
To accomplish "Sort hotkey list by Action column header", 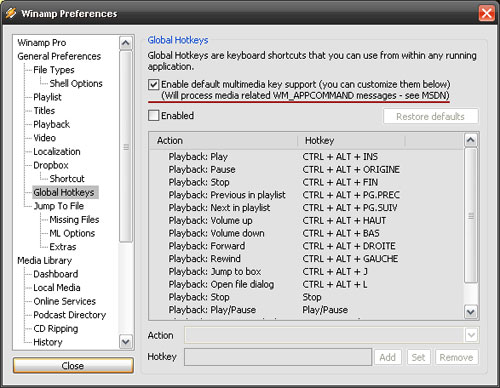I will [223, 141].
